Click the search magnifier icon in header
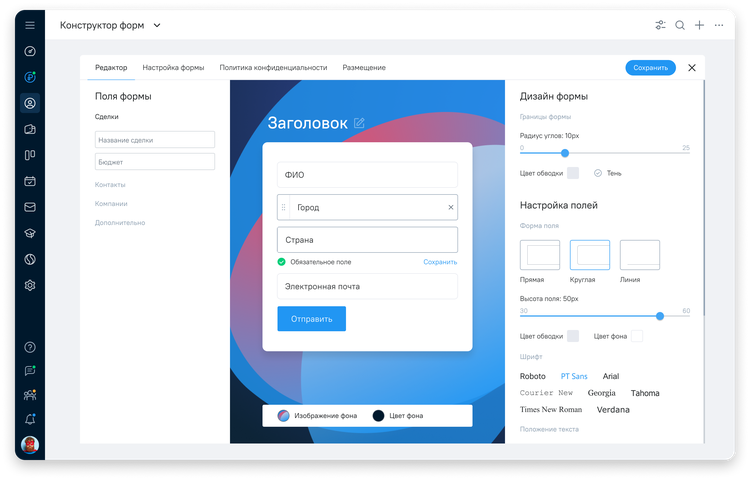Screen dimensions: 750x480 tap(680, 26)
